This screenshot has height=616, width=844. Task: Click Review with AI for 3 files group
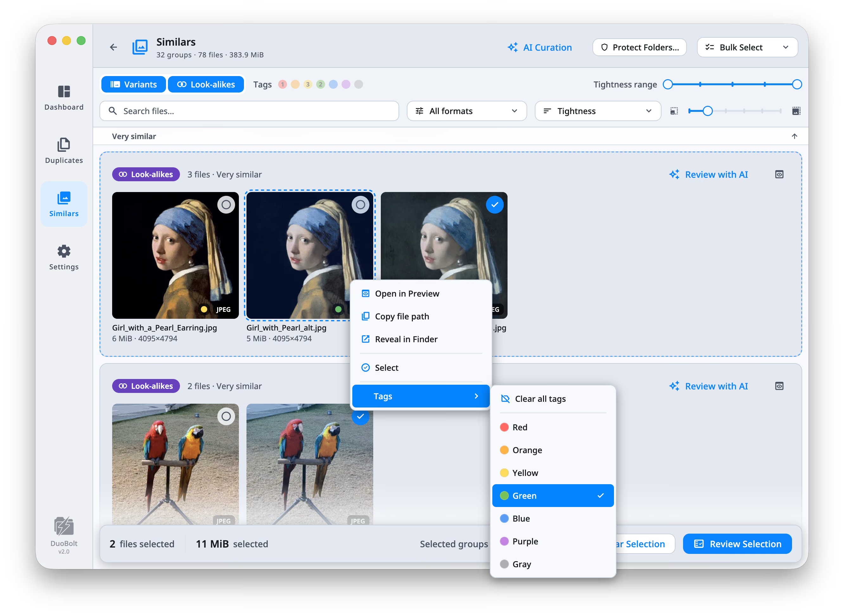point(708,175)
